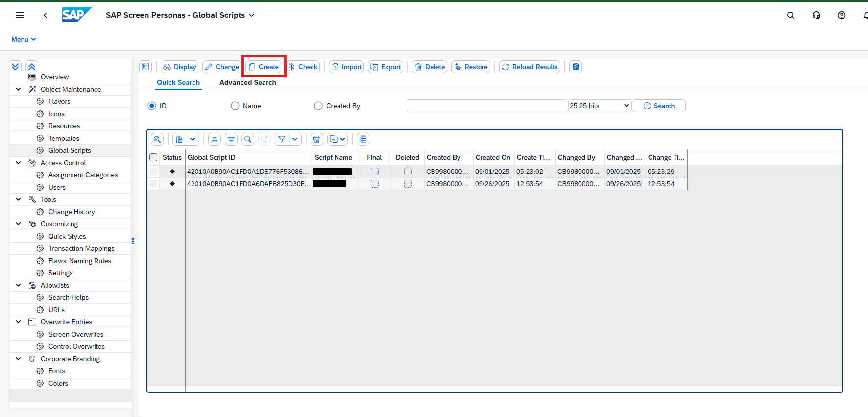Select the Name radio button
The image size is (868, 417).
[x=235, y=106]
